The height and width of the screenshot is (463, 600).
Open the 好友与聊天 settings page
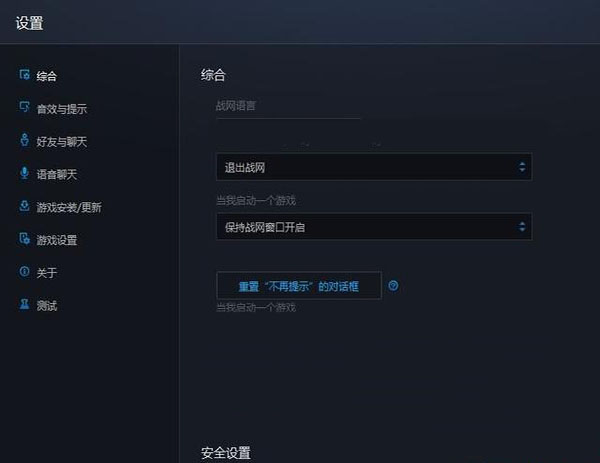point(62,142)
